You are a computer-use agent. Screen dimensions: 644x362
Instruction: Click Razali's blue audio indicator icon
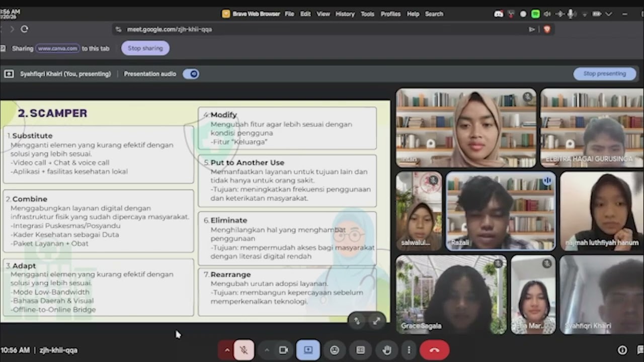click(547, 180)
